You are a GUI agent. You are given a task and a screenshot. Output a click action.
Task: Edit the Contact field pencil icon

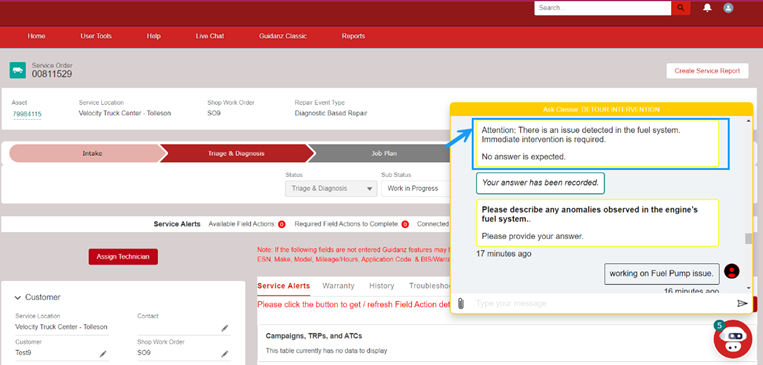(x=224, y=328)
